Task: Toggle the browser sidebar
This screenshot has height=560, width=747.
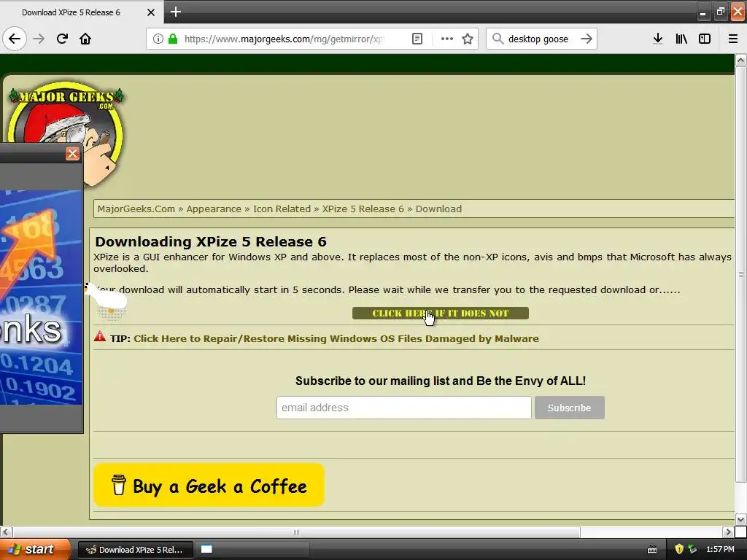Action: pyautogui.click(x=705, y=39)
